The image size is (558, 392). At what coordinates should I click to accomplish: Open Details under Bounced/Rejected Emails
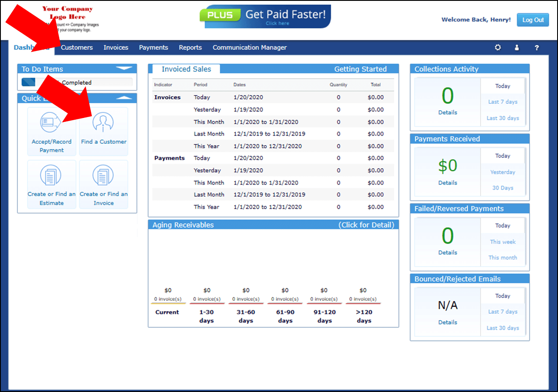[x=448, y=322]
